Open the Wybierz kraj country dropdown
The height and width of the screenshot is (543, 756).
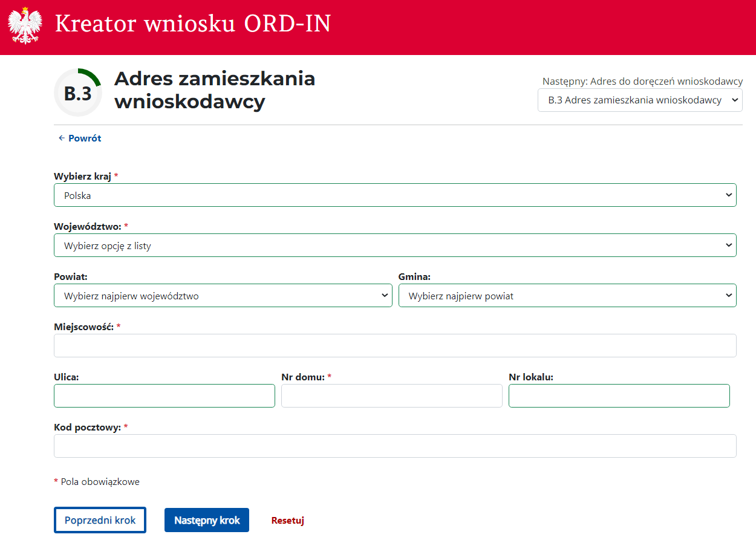395,195
